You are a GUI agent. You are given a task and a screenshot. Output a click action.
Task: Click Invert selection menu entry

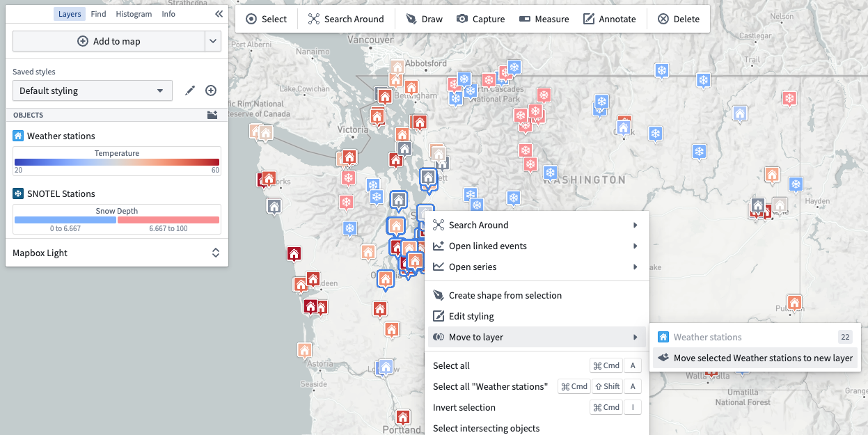point(537,407)
